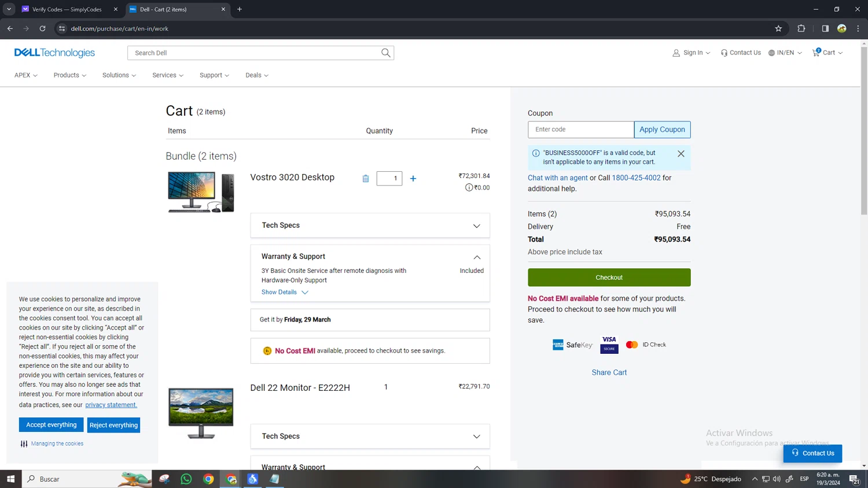Viewport: 868px width, 488px height.
Task: Open the Windows notification center icon
Action: click(x=854, y=479)
